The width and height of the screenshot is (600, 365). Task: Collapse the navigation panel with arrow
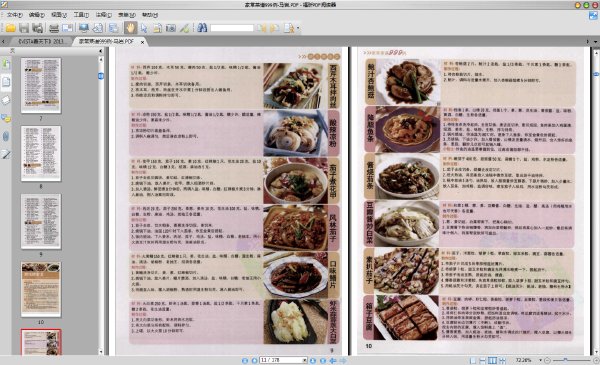coord(101,51)
